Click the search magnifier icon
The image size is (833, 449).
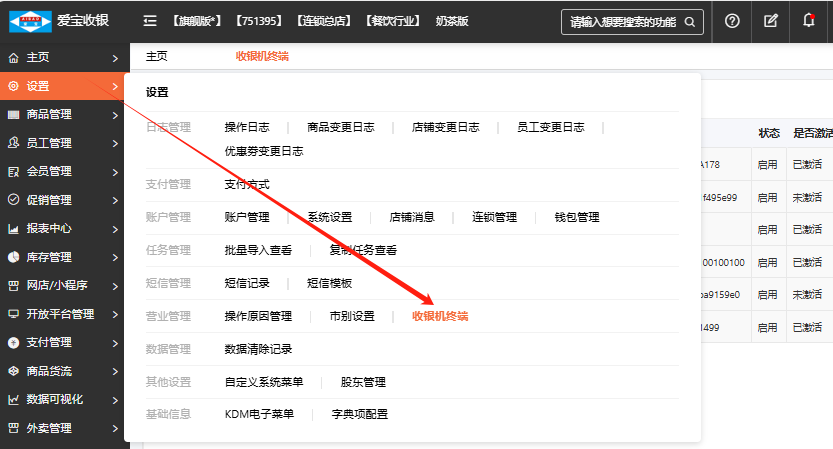pyautogui.click(x=690, y=22)
